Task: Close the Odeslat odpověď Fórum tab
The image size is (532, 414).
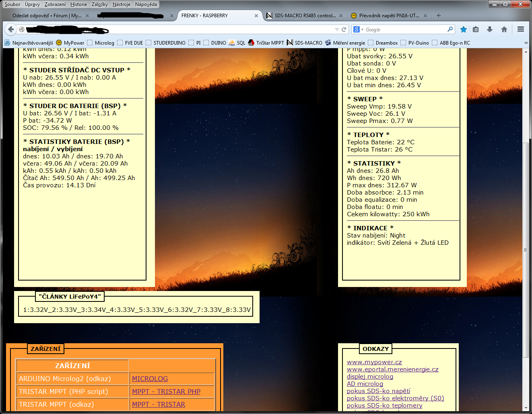Action: tap(87, 16)
